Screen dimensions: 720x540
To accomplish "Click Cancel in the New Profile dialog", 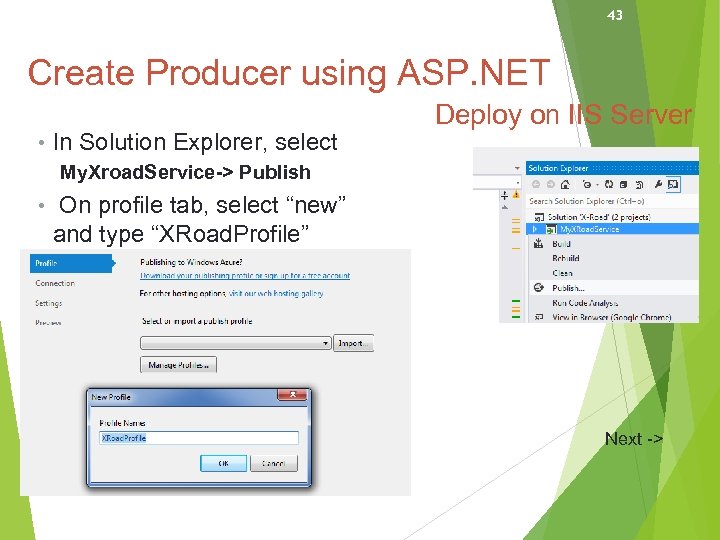I will pyautogui.click(x=274, y=463).
